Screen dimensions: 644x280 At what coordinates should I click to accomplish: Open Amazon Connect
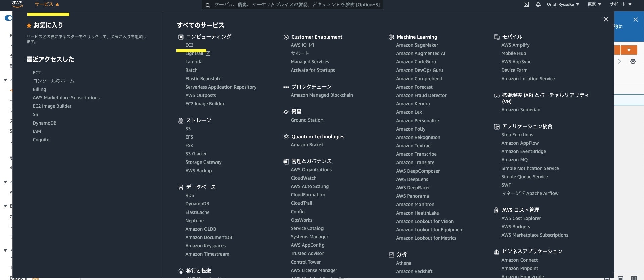click(519, 260)
